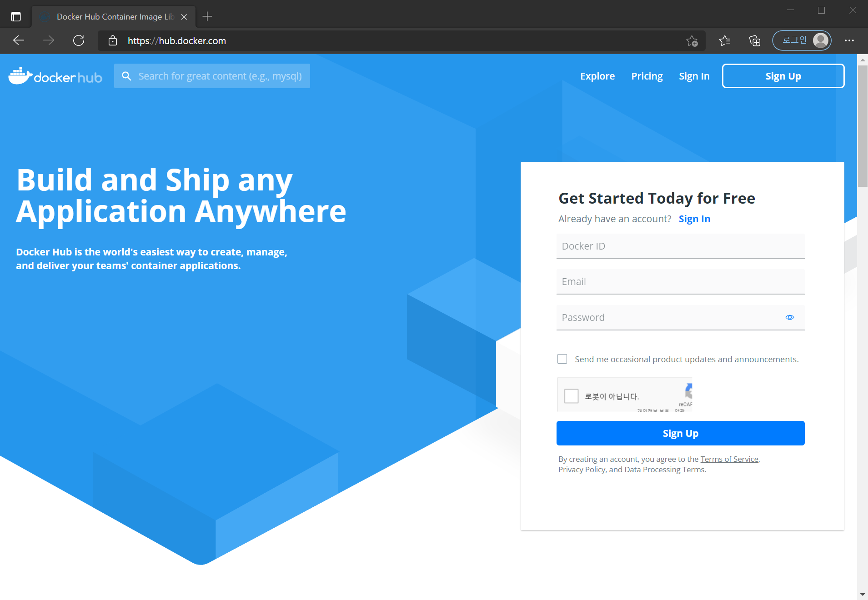The height and width of the screenshot is (600, 868).
Task: Click the reCAPTCHA logo
Action: [688, 391]
